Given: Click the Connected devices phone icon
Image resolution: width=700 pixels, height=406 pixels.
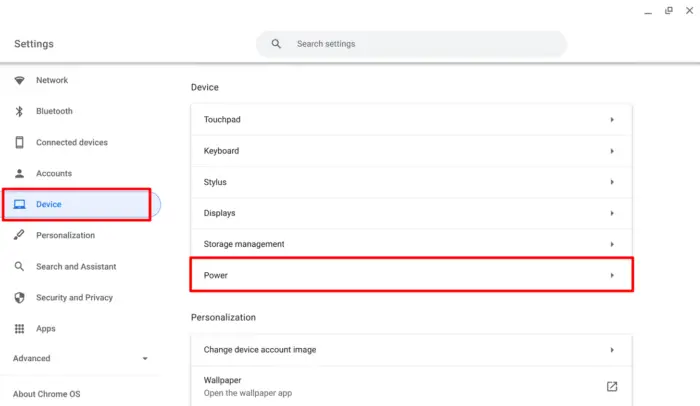Looking at the screenshot, I should [x=19, y=142].
